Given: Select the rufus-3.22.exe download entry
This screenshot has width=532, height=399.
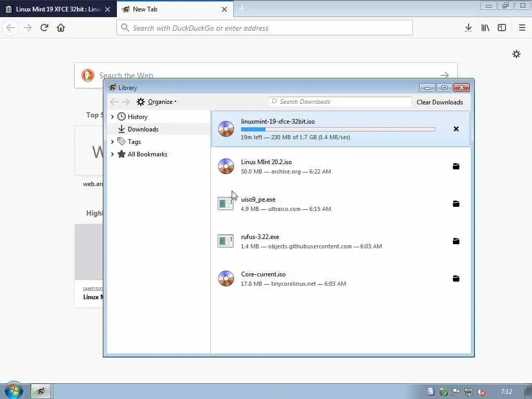Looking at the screenshot, I should (341, 241).
